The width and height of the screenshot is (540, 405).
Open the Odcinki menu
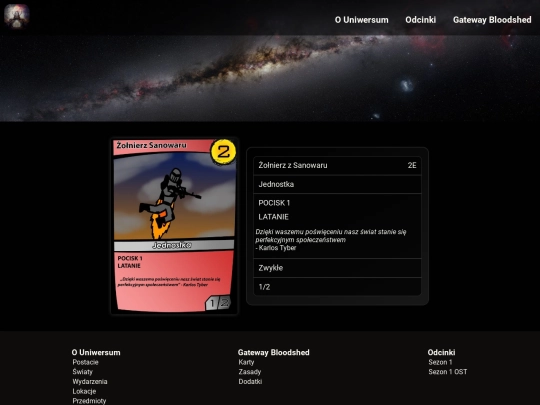point(420,20)
